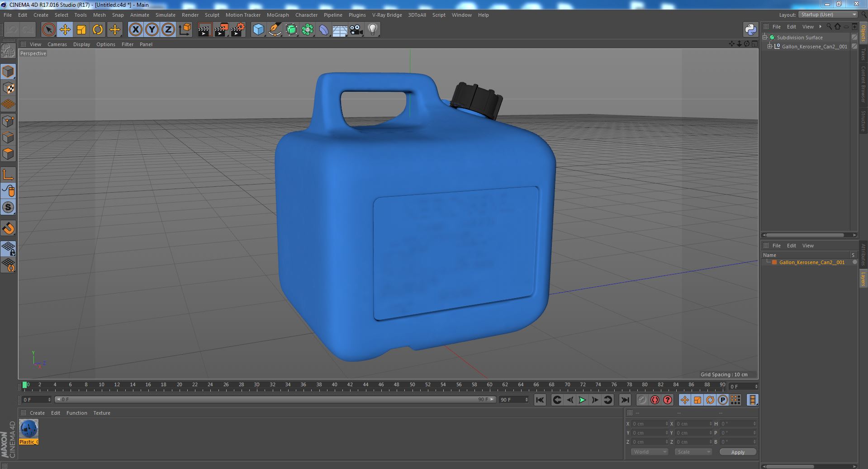Add a Floor environment object
This screenshot has height=469, width=868.
point(340,30)
